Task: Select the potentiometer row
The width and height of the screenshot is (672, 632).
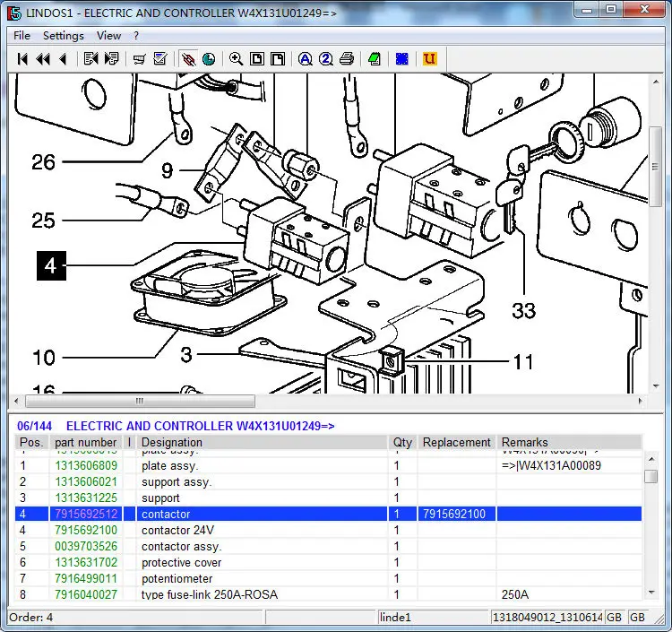Action: tap(328, 578)
